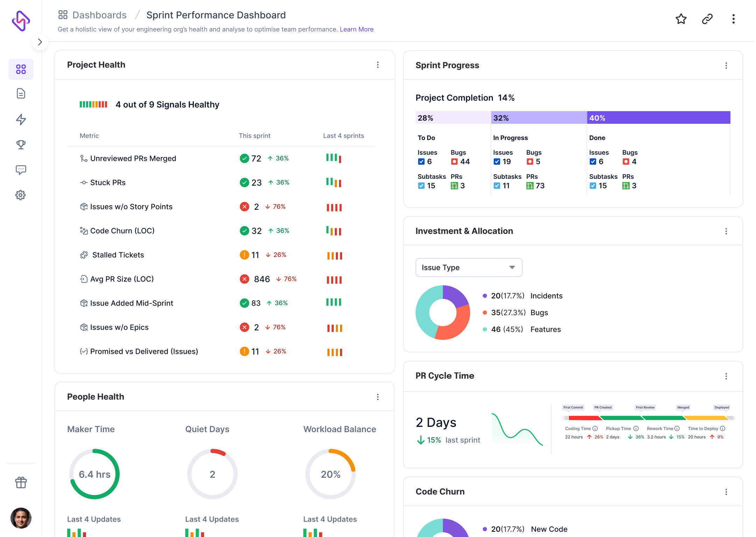Click In Progress Subtasks checkbox icon
Viewport: 756px width, 537px height.
pyautogui.click(x=497, y=186)
